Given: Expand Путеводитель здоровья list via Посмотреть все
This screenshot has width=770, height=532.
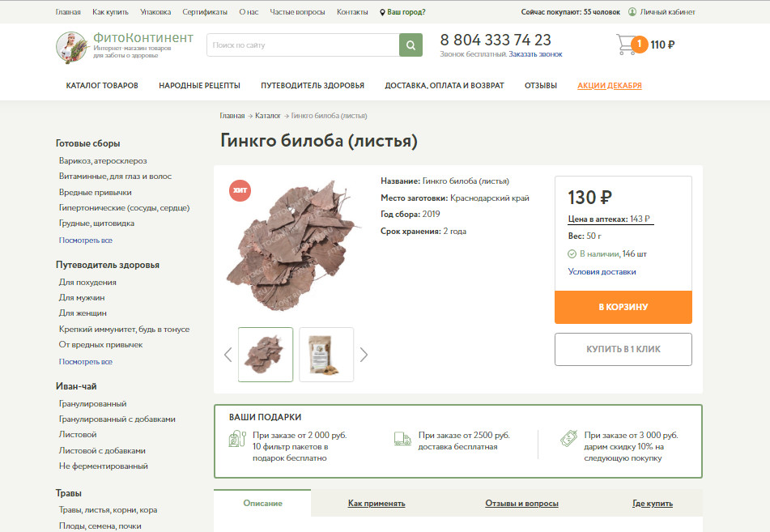Looking at the screenshot, I should point(86,361).
